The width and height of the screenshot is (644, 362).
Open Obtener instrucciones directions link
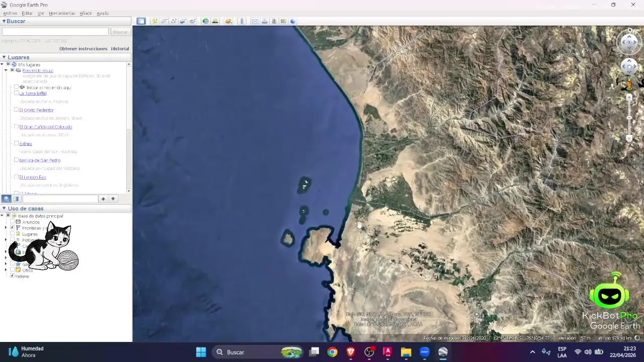point(84,49)
